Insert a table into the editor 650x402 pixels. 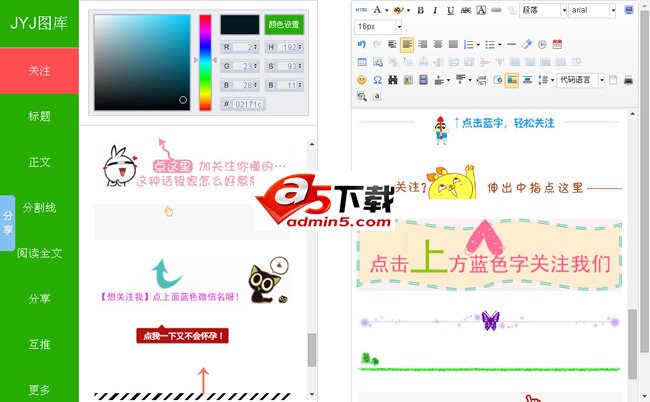pos(362,62)
